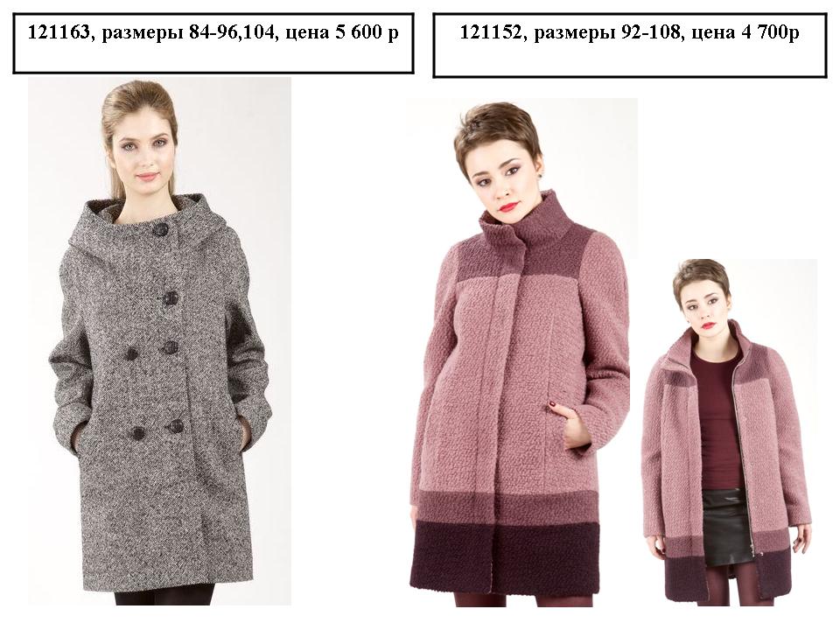Click the 121163 product label box
840x630 pixels.
[213, 44]
